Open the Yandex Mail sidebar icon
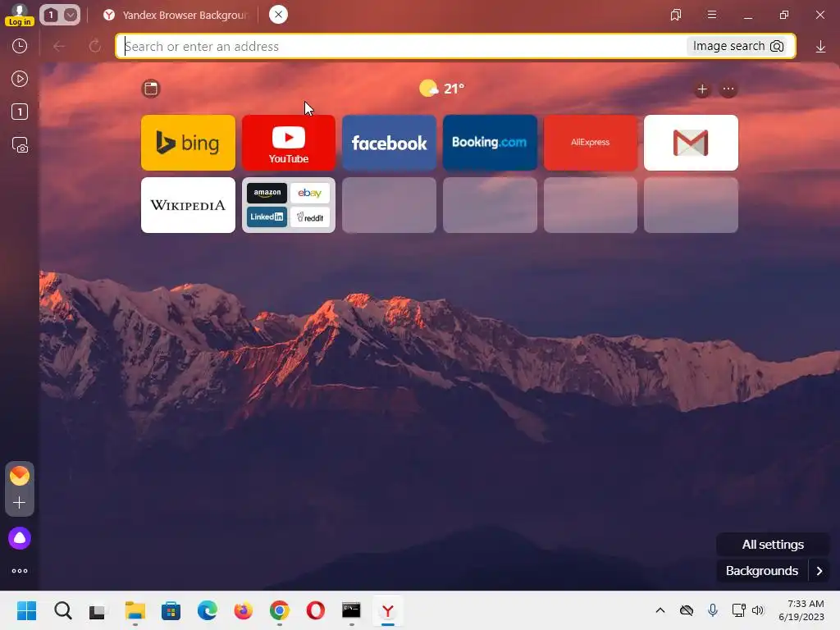The width and height of the screenshot is (840, 630). click(20, 476)
